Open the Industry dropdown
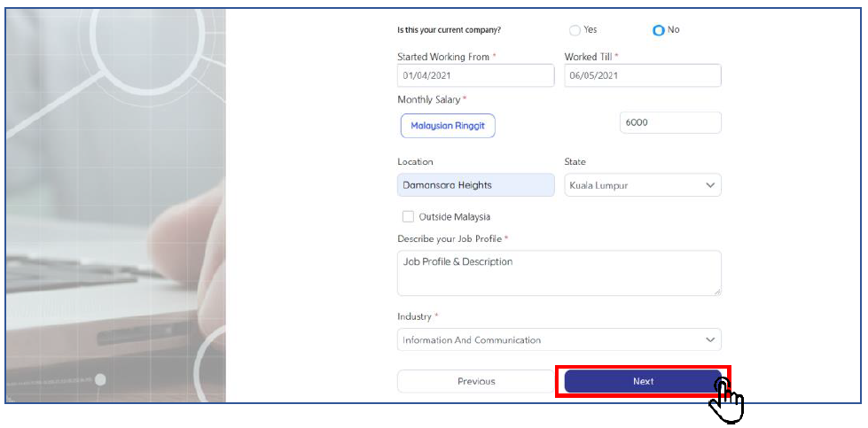Viewport: 868px width, 428px height. [x=559, y=339]
